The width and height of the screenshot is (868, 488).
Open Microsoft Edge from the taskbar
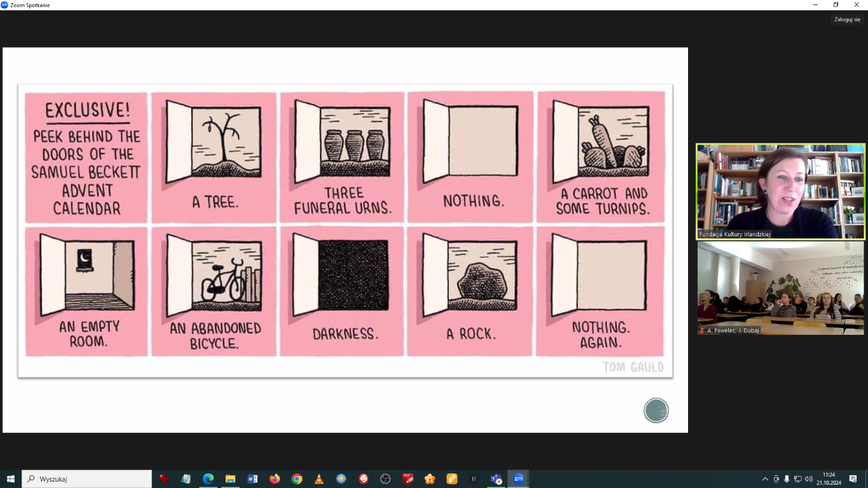point(208,478)
